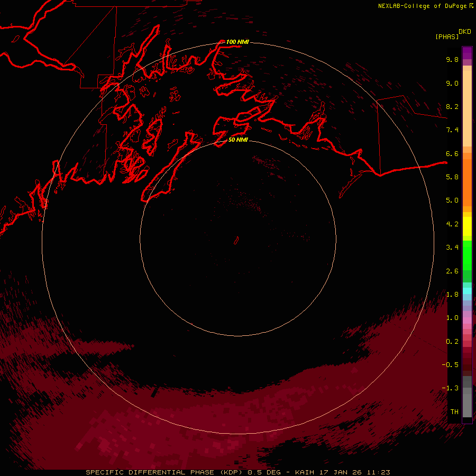
Task: Click the 100 NMI range ring label
Action: pyautogui.click(x=237, y=42)
